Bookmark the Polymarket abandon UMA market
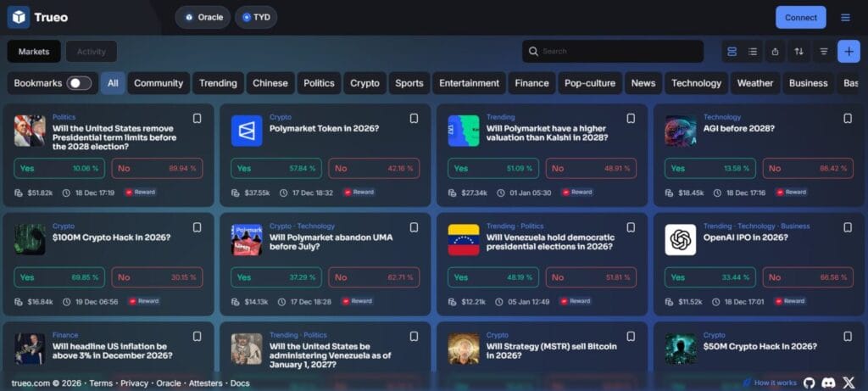This screenshot has height=391, width=868. [414, 227]
